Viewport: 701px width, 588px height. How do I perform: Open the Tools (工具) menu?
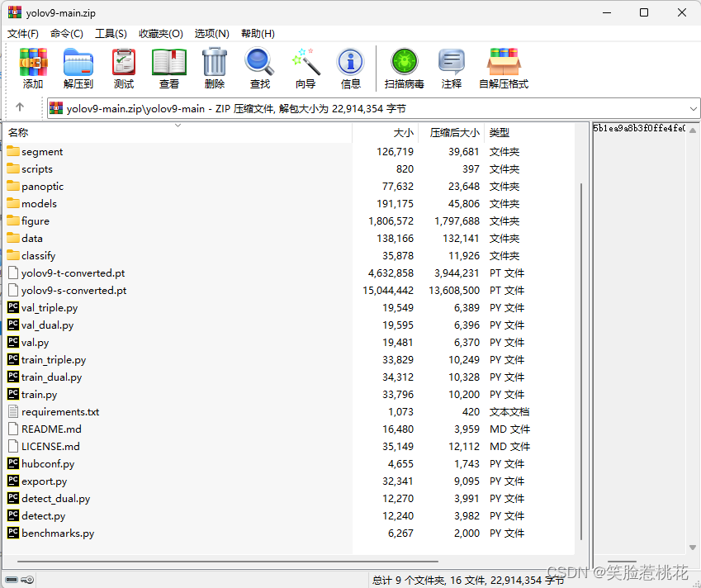(x=111, y=34)
